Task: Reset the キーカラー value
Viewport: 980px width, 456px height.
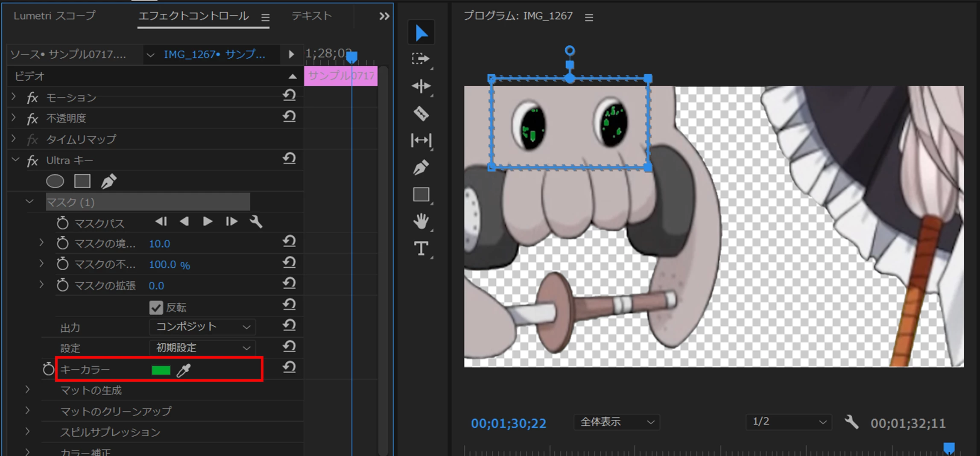Action: (x=289, y=367)
